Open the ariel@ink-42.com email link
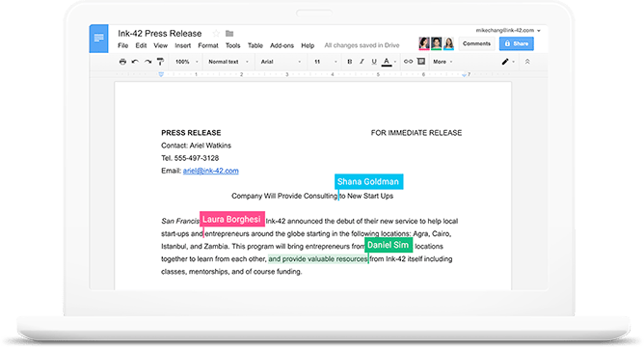Viewport: 644px width, 348px height. click(x=211, y=171)
